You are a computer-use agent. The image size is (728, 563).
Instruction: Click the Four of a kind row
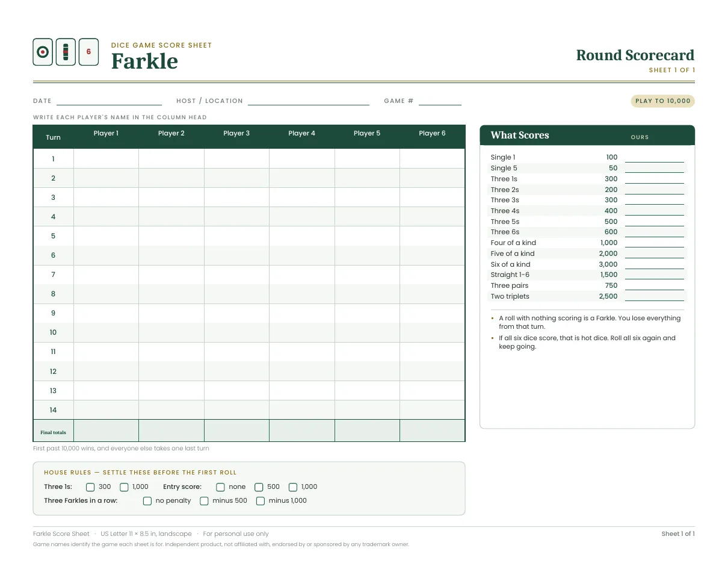587,243
